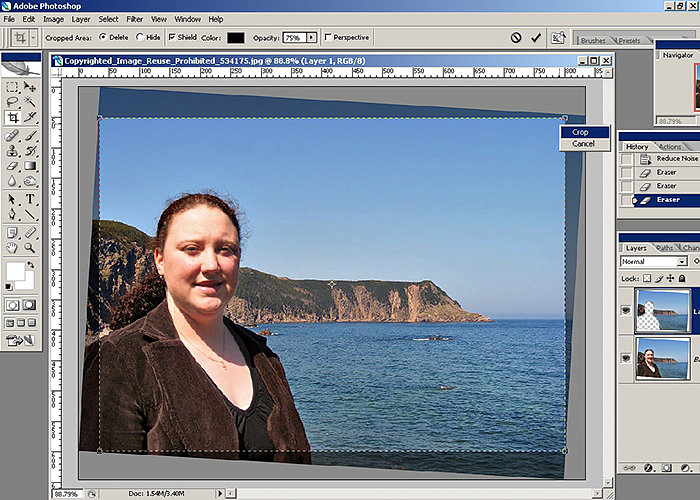
Task: Select the Reduce Noise history state
Action: [667, 159]
